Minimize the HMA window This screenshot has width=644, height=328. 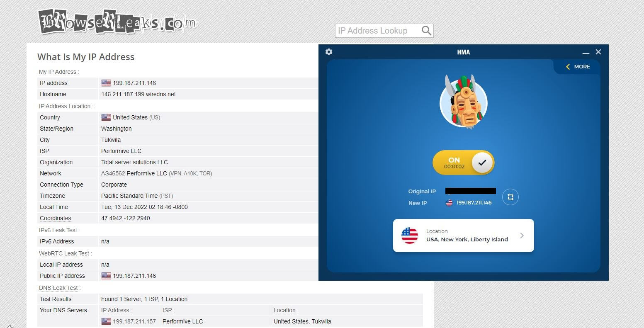586,53
